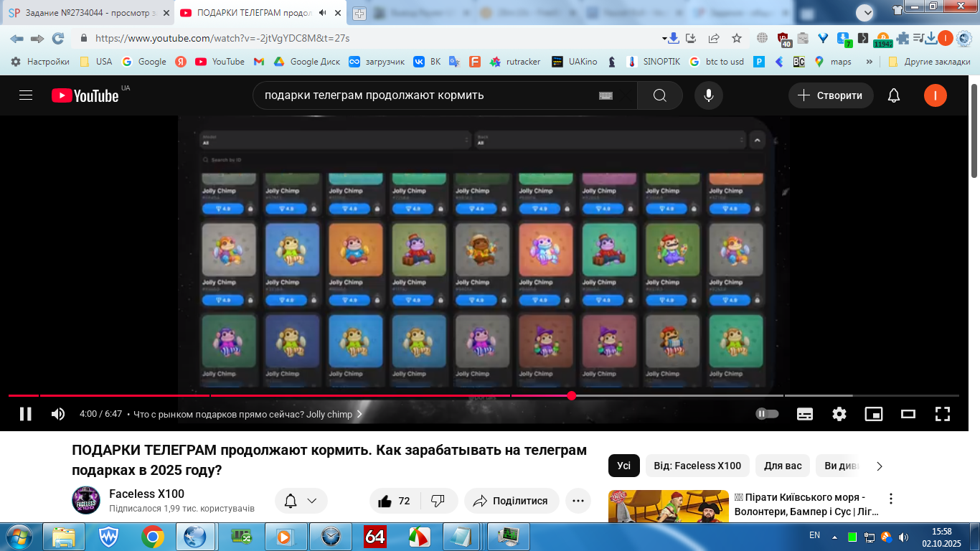Screen dimensions: 980x551
Task: Open the media controls music-note icon
Action: pos(918,38)
